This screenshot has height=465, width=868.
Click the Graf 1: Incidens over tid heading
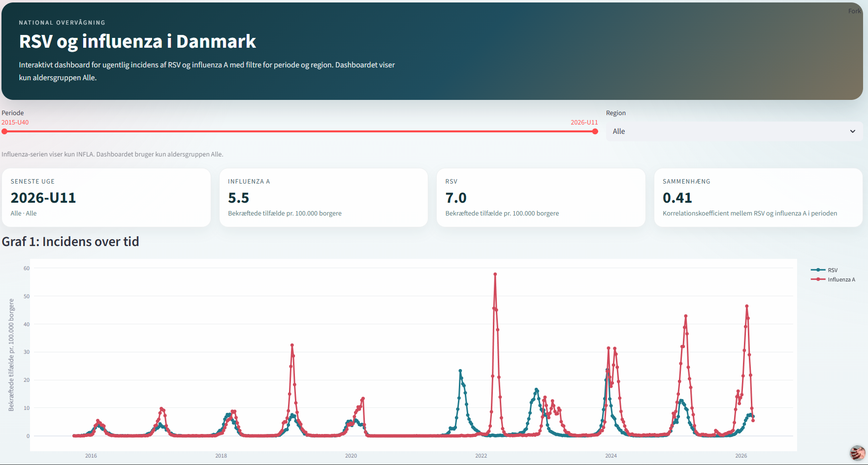[x=70, y=242]
